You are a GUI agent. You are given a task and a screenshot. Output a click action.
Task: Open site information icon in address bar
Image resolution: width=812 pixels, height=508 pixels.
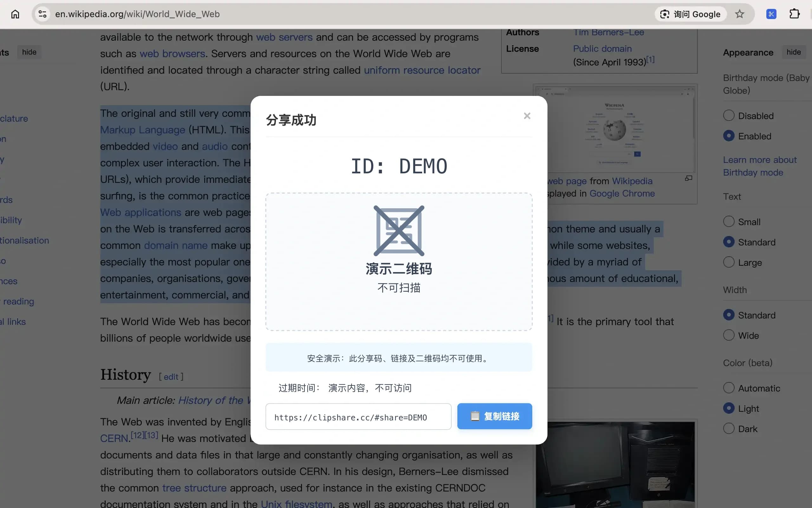point(43,14)
